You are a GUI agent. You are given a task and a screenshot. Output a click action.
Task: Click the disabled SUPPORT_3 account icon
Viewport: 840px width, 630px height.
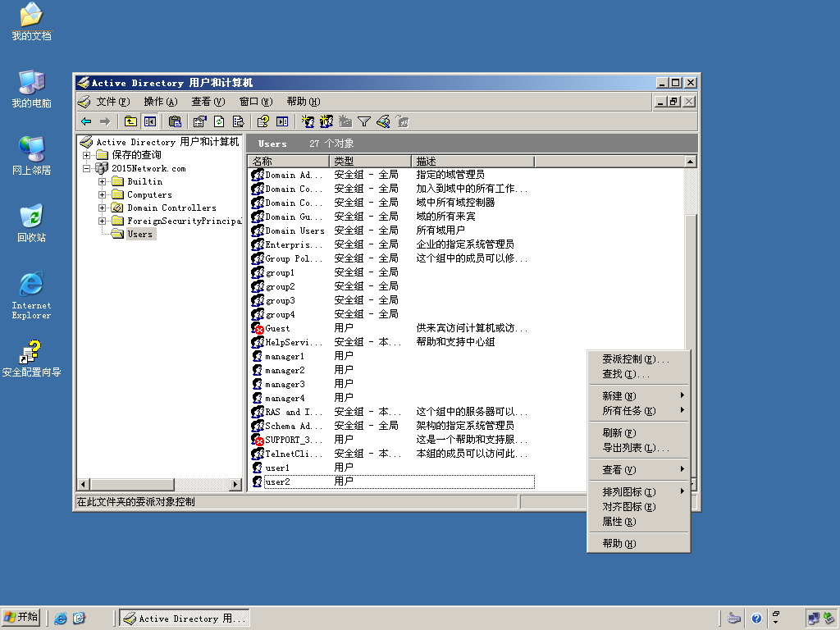pos(257,440)
